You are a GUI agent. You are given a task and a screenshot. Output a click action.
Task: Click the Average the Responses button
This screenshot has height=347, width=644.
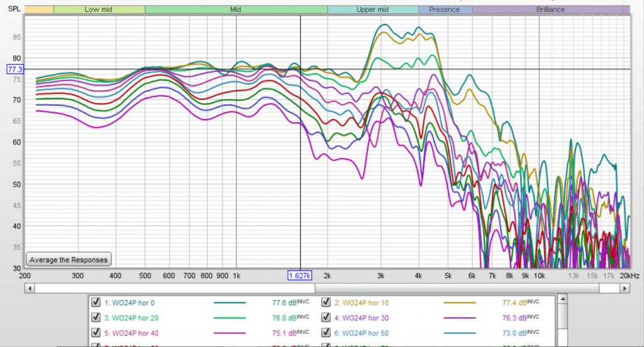69,260
